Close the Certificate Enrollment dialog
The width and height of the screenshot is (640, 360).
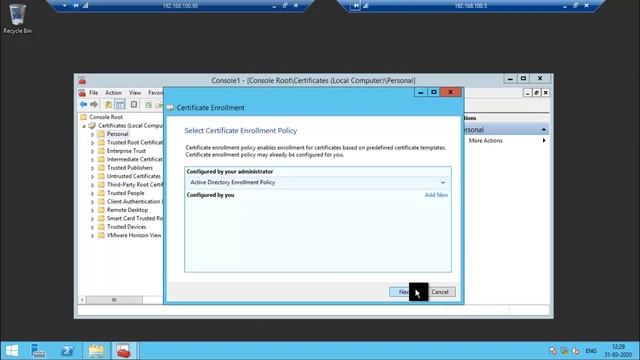[450, 92]
